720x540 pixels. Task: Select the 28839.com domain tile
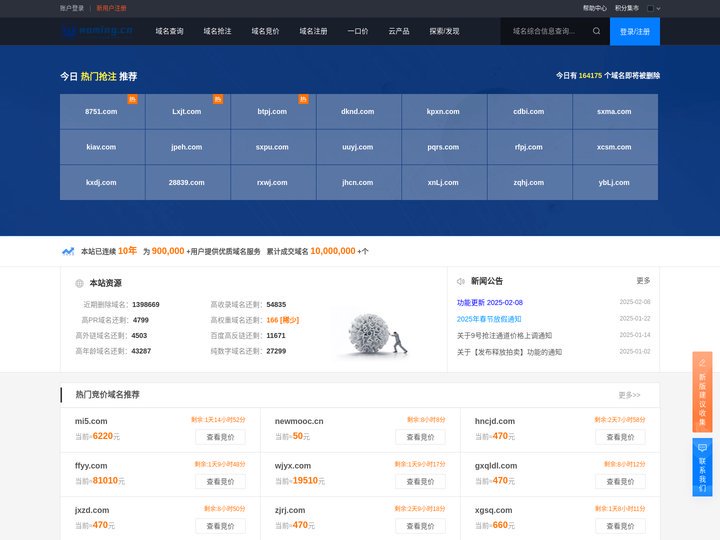click(x=188, y=182)
